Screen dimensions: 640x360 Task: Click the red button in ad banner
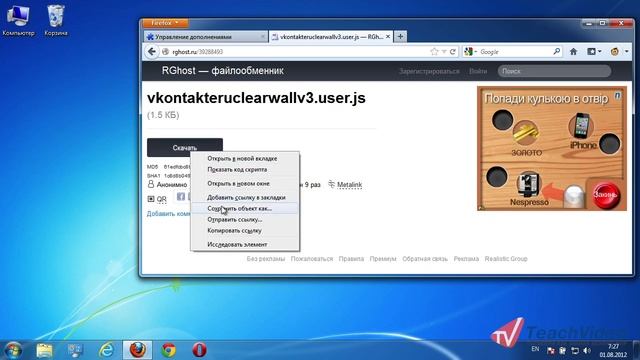(x=606, y=195)
